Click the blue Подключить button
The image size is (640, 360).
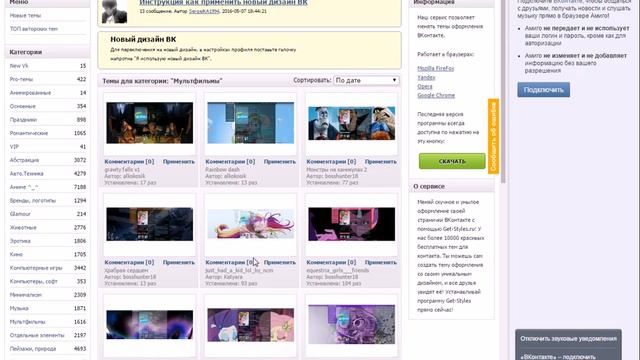coord(544,90)
